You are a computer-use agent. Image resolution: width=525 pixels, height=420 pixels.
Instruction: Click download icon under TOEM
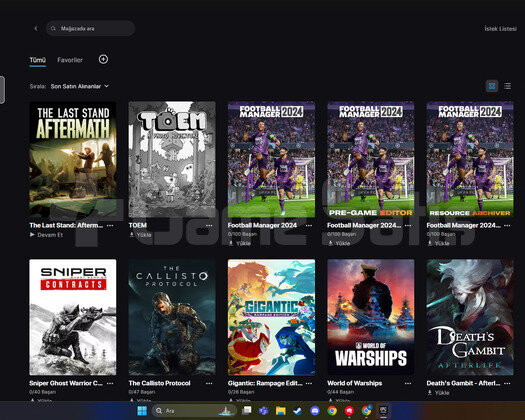click(132, 235)
